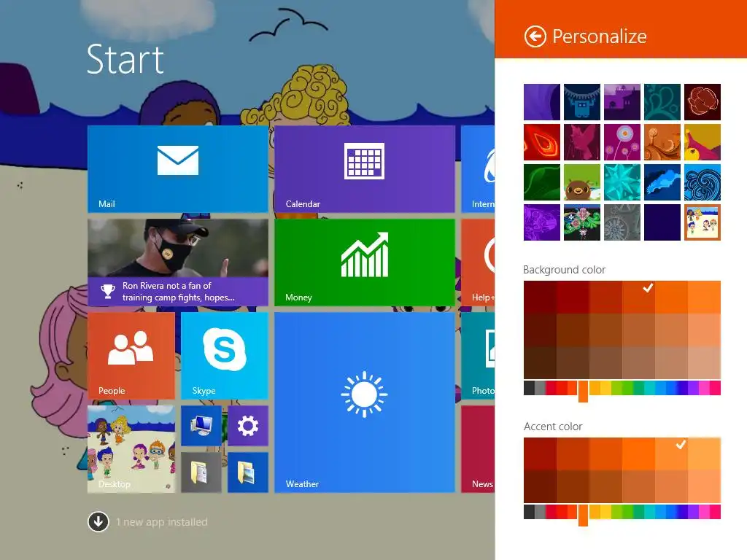Go back using the Personalize arrow

[535, 36]
